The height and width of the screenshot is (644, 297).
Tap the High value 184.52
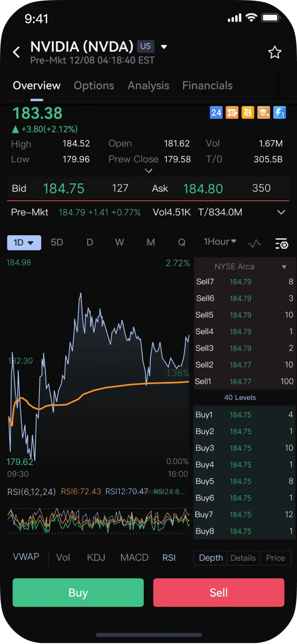click(76, 144)
